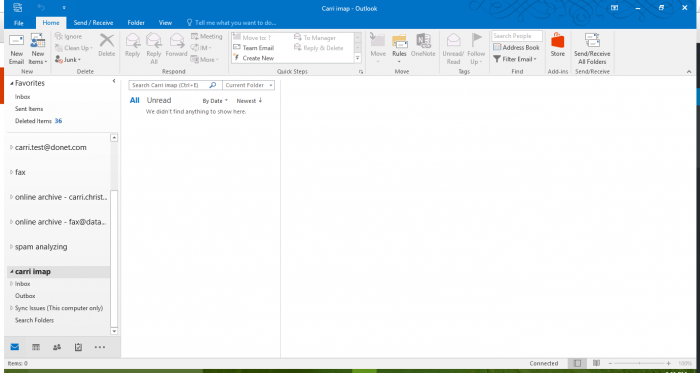Open Filter Email dropdown
The height and width of the screenshot is (373, 700).
[515, 59]
